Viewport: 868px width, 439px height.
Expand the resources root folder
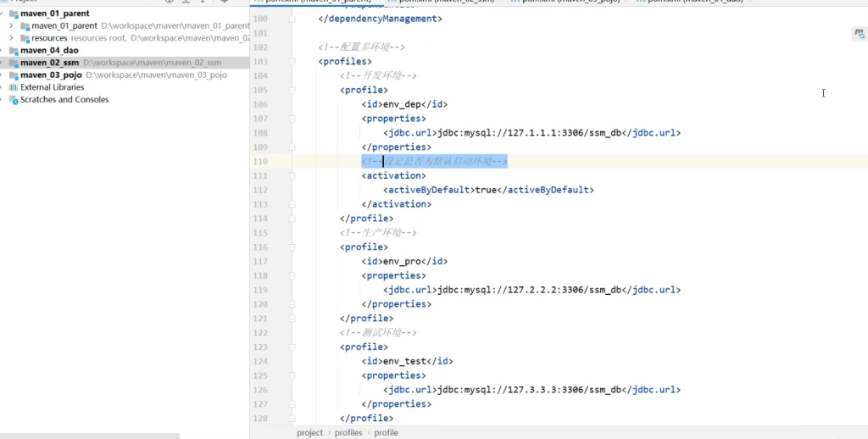click(x=11, y=38)
